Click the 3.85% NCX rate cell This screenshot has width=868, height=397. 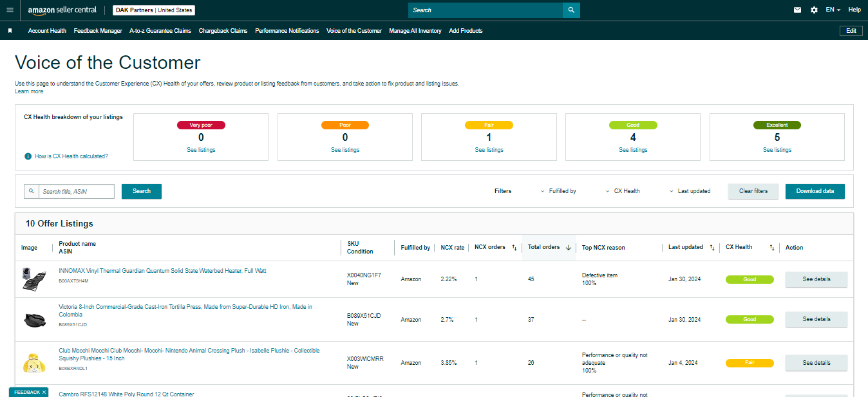(x=449, y=363)
